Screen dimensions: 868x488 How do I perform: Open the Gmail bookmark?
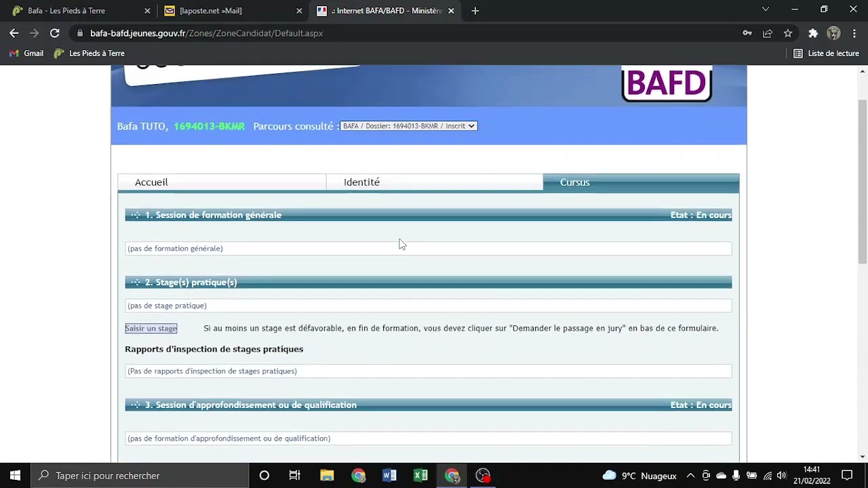click(x=26, y=54)
